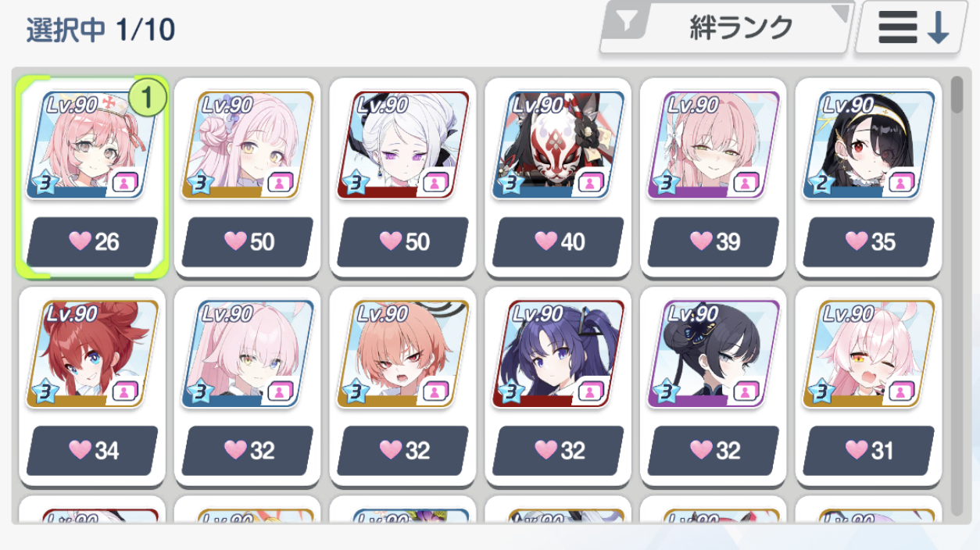980x550 pixels.
Task: Click the pink profile icon on fox-mask card
Action: tap(592, 183)
